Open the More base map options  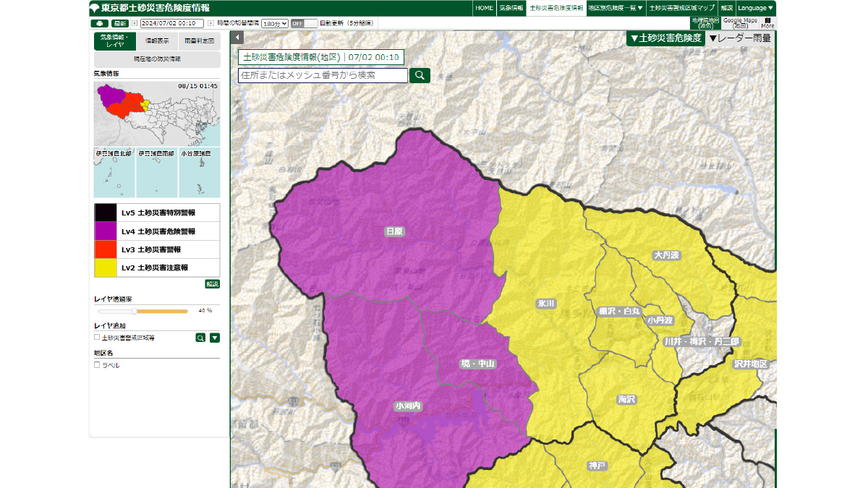(x=767, y=22)
